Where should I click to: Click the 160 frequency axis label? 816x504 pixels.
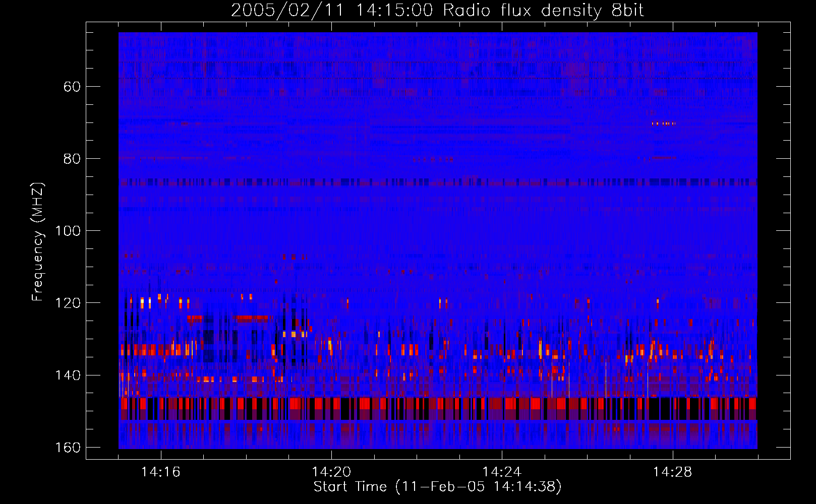point(68,448)
